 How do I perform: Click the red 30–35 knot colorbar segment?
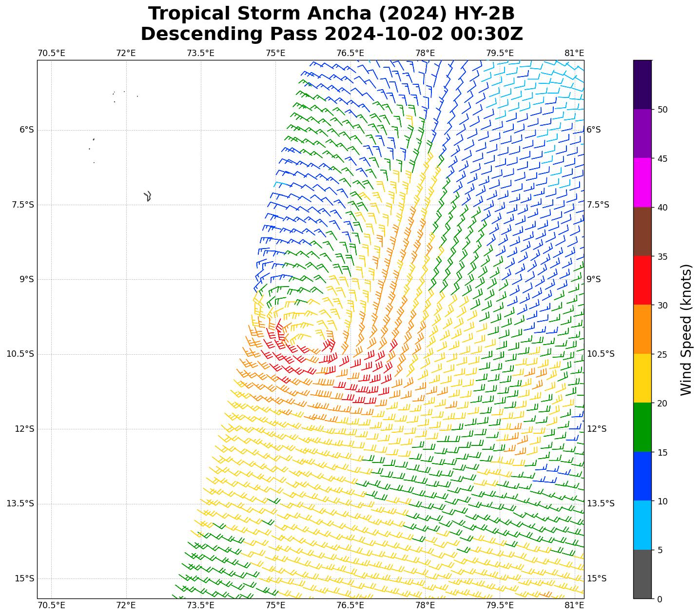tap(642, 280)
